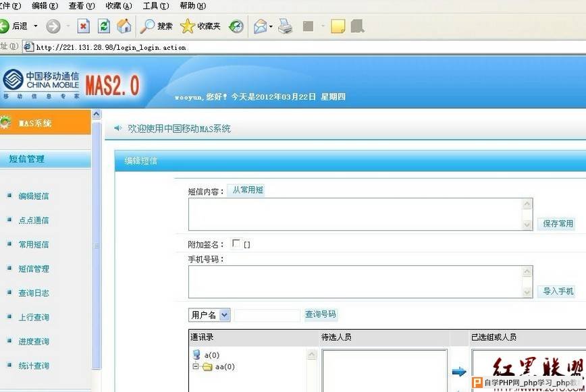586x392 pixels.
Task: Open the 点点通信 sidebar link
Action: point(34,220)
